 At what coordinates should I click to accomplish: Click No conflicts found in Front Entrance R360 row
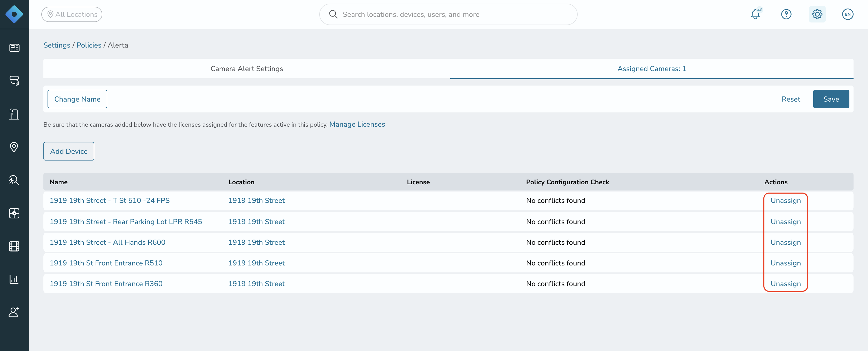555,284
